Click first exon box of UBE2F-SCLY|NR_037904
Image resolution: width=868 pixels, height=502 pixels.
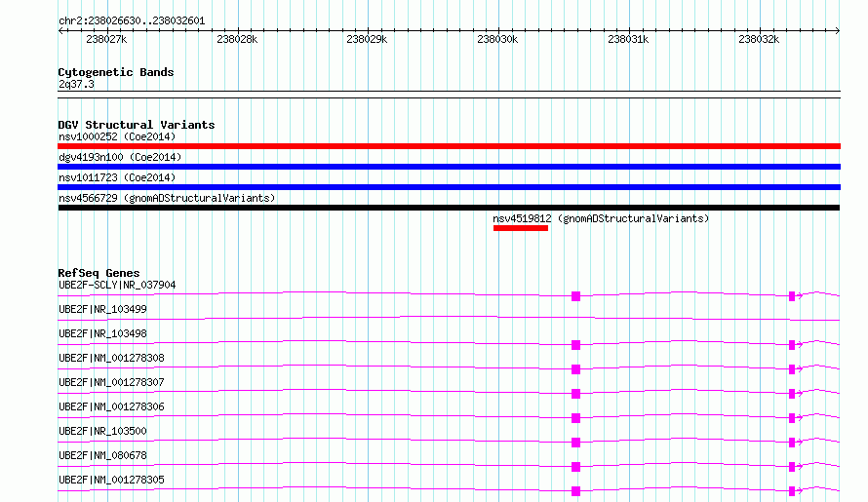tap(575, 296)
